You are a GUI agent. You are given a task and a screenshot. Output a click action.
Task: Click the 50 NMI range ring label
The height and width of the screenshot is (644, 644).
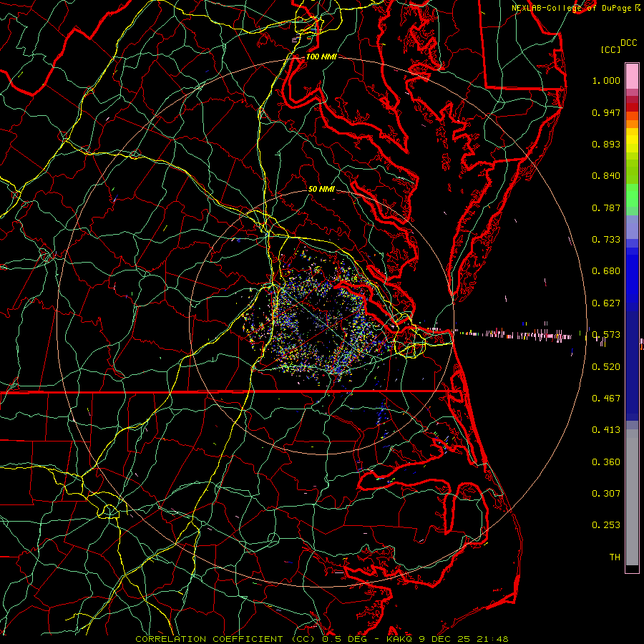pos(321,189)
